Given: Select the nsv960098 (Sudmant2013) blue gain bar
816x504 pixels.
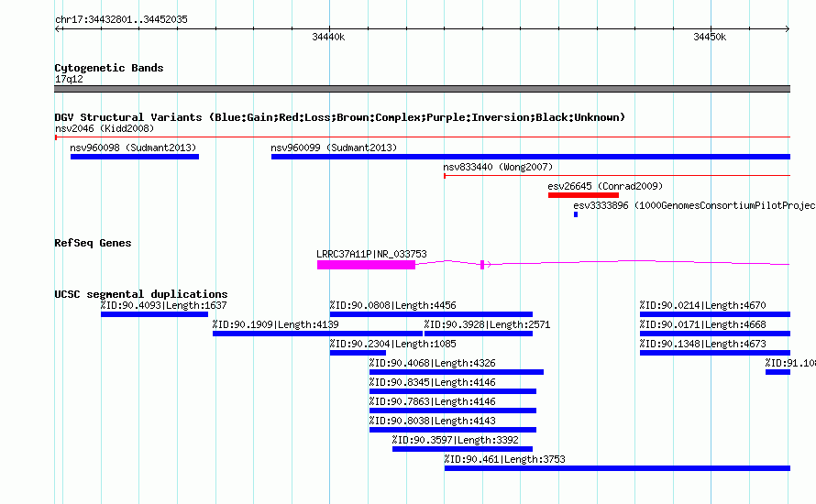Looking at the screenshot, I should (x=134, y=157).
